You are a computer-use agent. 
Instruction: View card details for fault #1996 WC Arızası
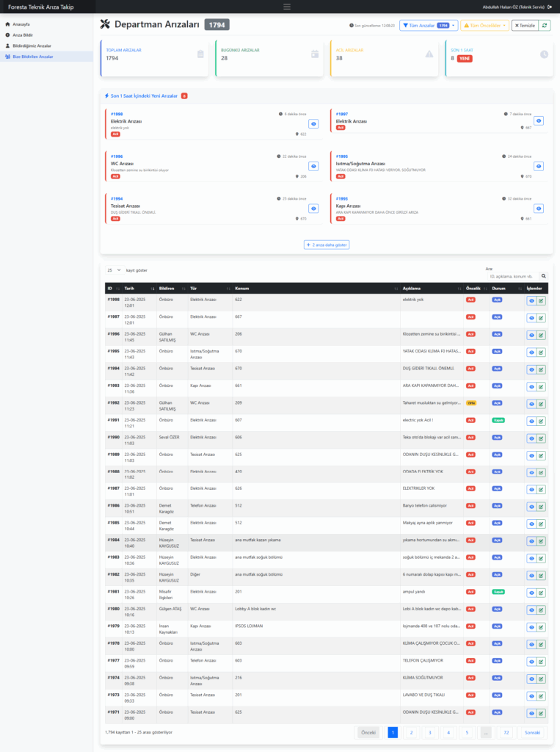click(x=313, y=167)
